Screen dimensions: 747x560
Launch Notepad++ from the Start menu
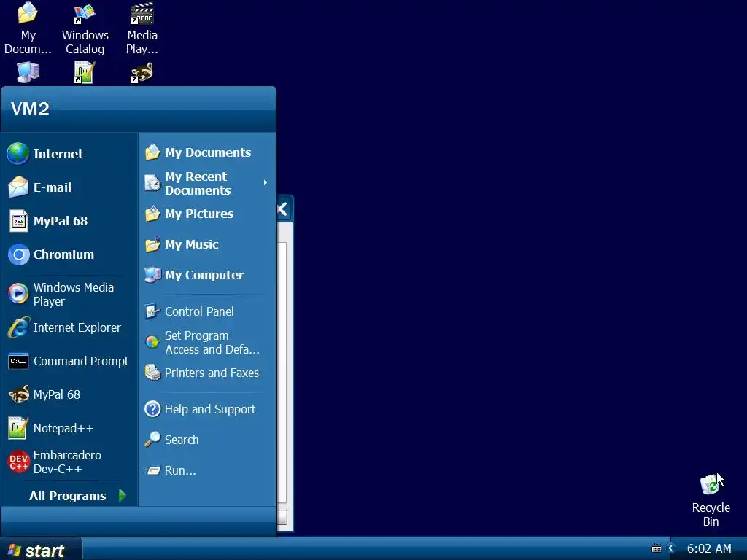point(69,428)
